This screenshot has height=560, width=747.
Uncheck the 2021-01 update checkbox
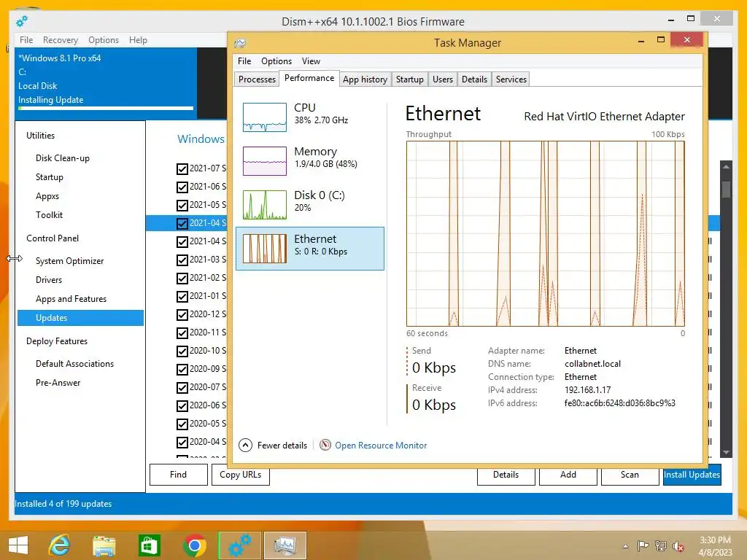pos(182,296)
